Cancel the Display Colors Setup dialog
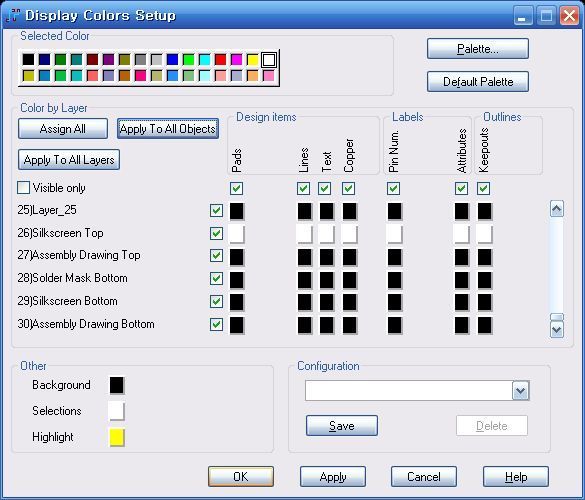 424,476
